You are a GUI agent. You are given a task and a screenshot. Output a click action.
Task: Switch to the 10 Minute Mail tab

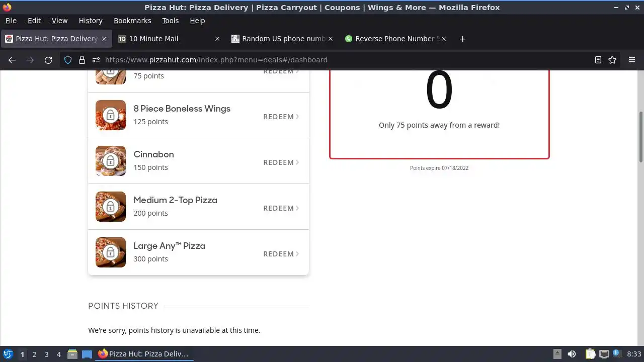click(x=170, y=39)
